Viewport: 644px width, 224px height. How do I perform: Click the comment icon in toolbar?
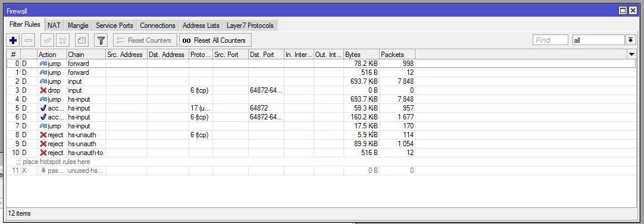click(82, 40)
